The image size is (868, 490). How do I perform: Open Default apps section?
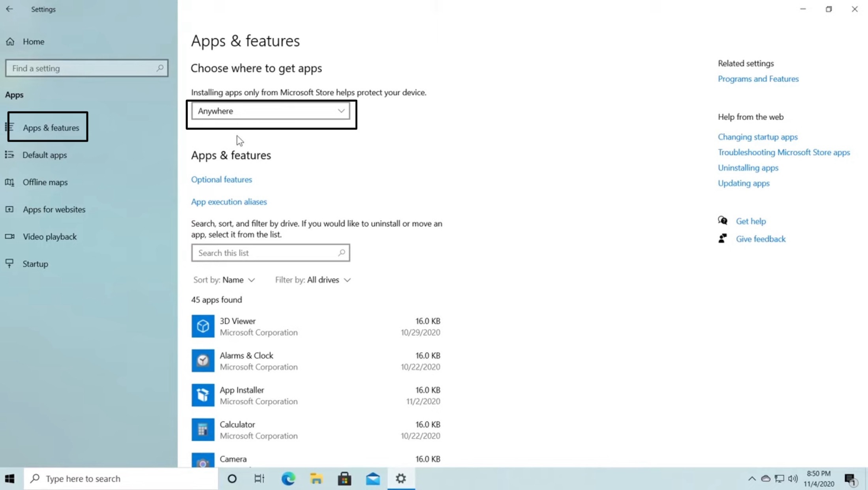tap(45, 155)
